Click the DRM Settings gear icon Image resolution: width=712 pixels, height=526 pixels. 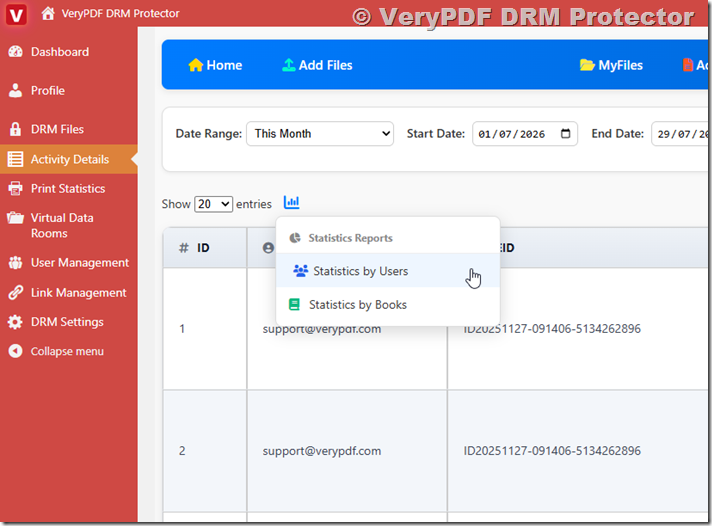[15, 322]
